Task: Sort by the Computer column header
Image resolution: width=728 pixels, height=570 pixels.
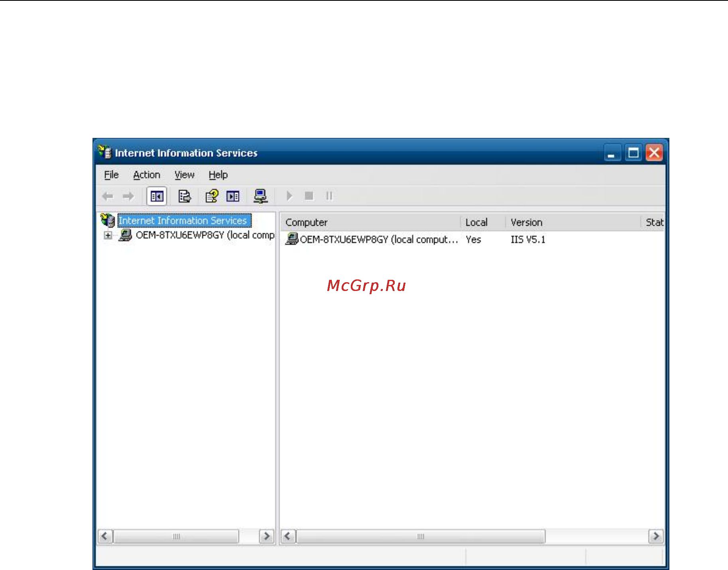Action: [x=370, y=222]
